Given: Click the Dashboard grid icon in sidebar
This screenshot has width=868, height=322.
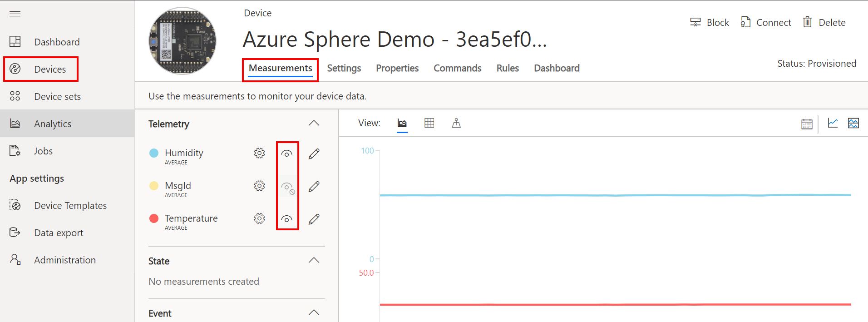Looking at the screenshot, I should (15, 42).
